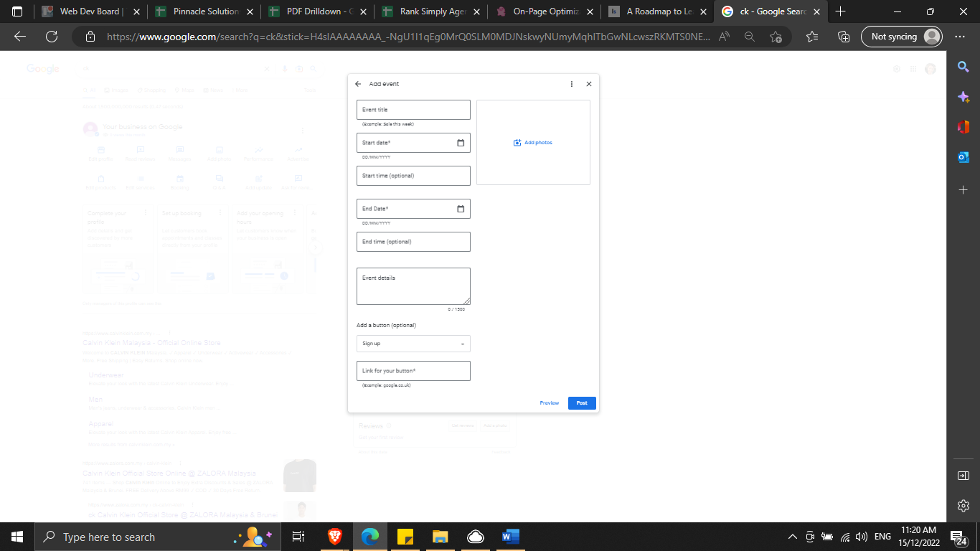The width and height of the screenshot is (980, 551).
Task: Open the browser Collections icon
Action: coord(844,37)
